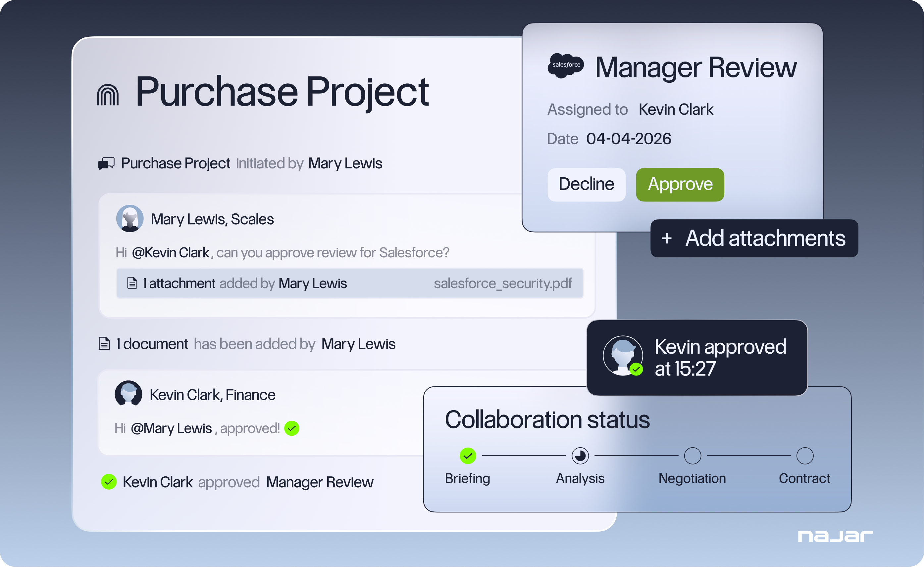Click the document icon next to 1 attachment
The height and width of the screenshot is (567, 924).
tap(132, 283)
